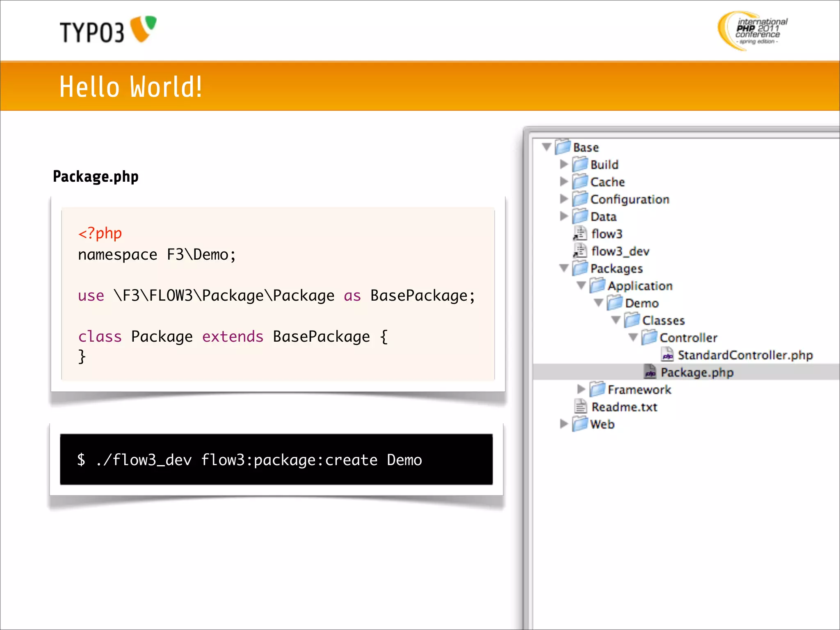Select the Base tree row label
The image size is (840, 630).
[x=586, y=147]
